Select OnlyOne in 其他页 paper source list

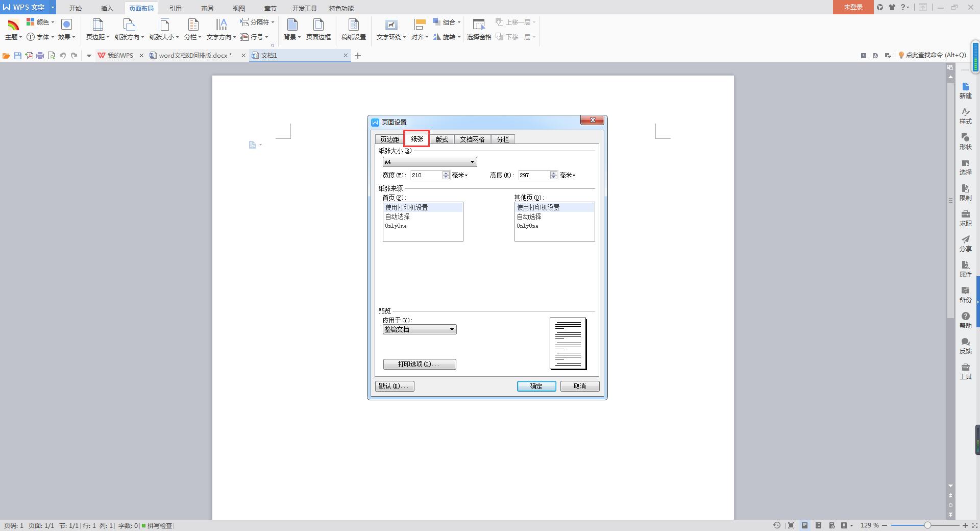click(x=555, y=226)
